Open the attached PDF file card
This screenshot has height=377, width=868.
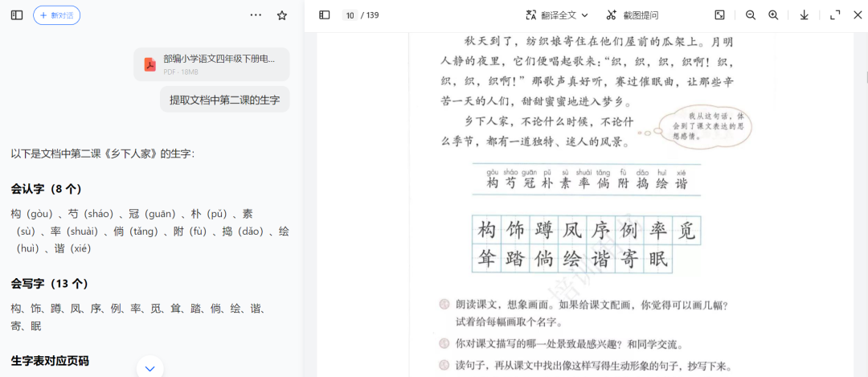click(211, 64)
